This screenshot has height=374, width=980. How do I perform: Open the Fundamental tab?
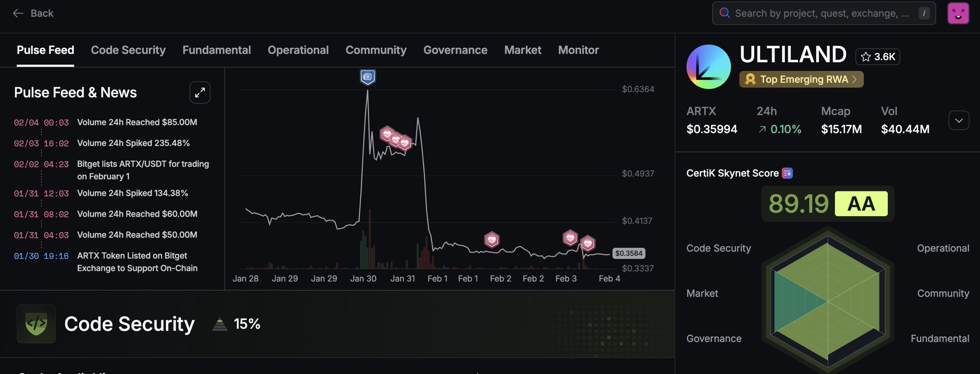[x=217, y=50]
